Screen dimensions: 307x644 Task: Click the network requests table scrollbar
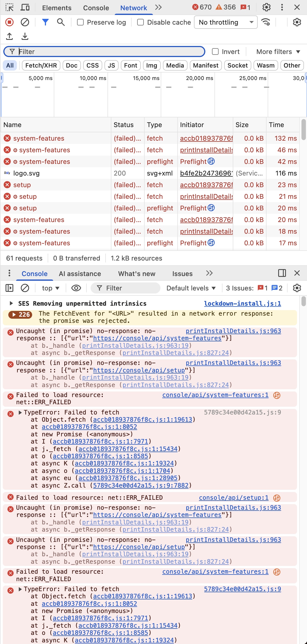pos(304,130)
